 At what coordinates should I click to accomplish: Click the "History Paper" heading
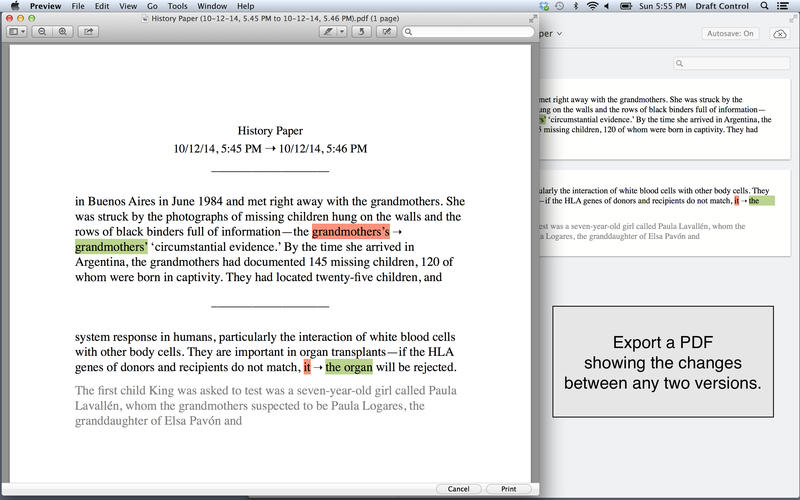[x=270, y=131]
